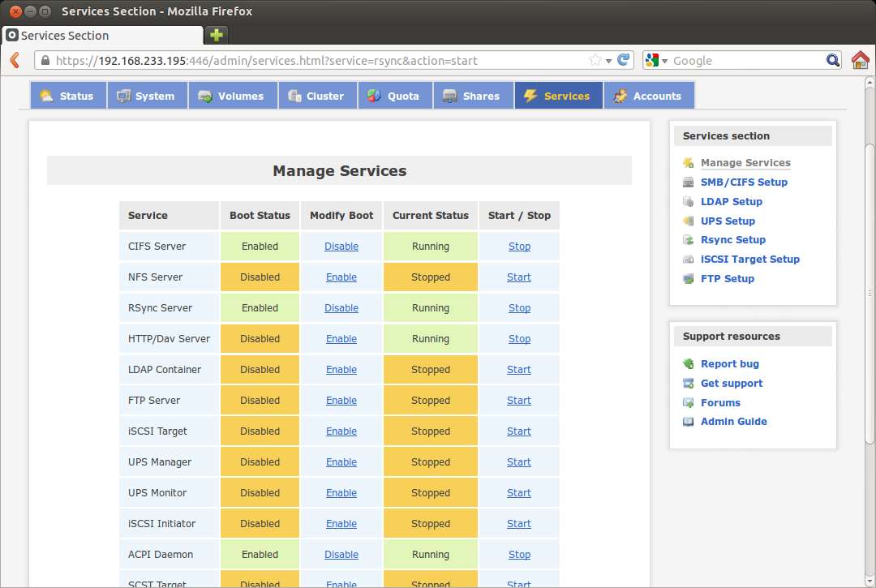Click the Report bug icon
The width and height of the screenshot is (876, 588).
(x=689, y=364)
